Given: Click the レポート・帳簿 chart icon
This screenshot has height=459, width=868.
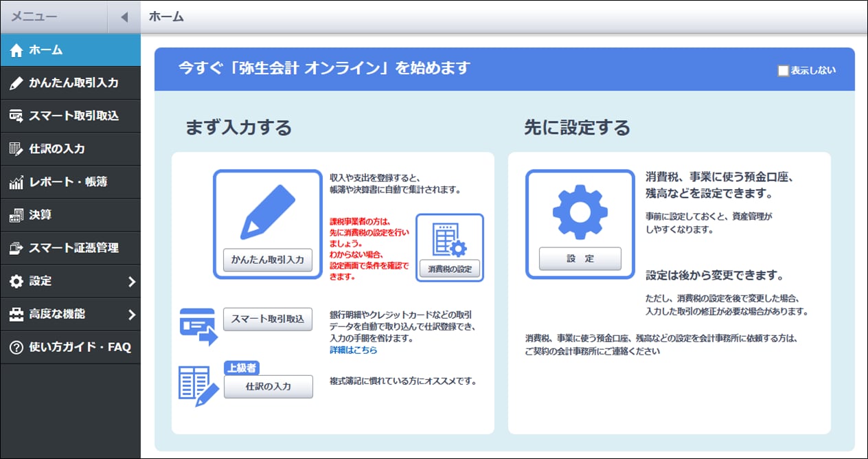Looking at the screenshot, I should (x=16, y=182).
